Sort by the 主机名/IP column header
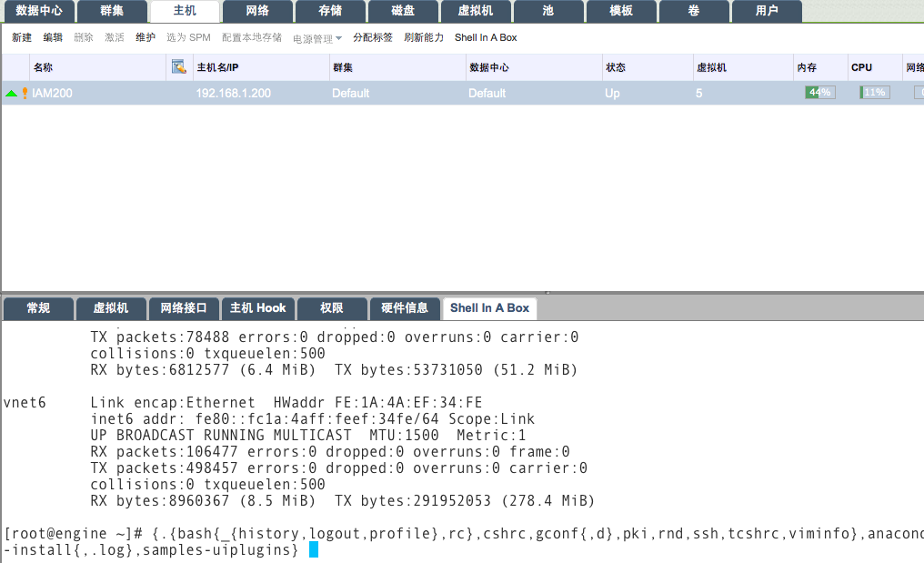 (260, 67)
